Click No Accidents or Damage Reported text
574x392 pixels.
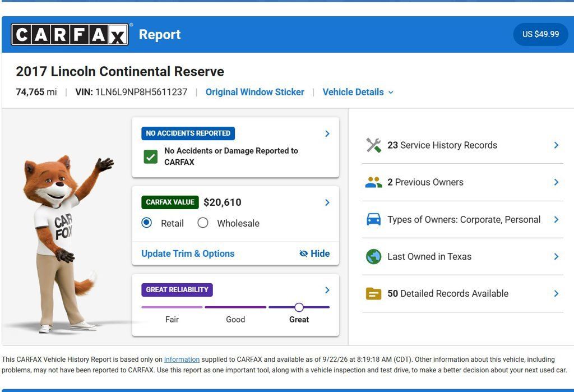click(231, 156)
